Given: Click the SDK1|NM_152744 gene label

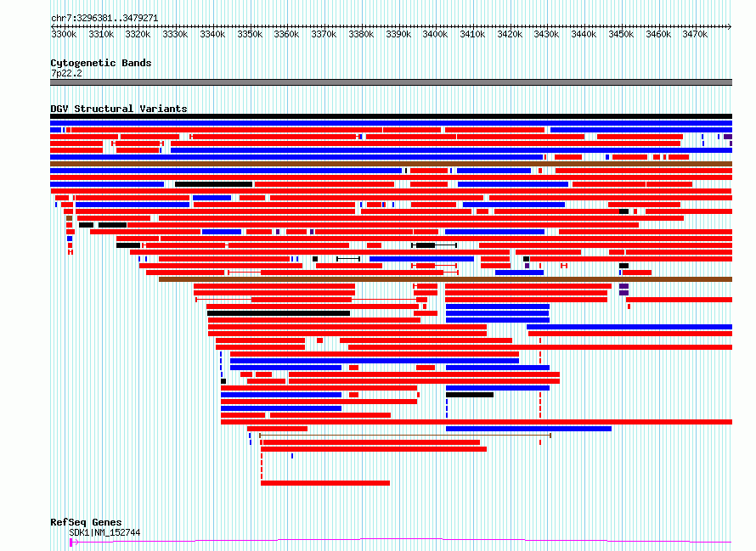Looking at the screenshot, I should 104,532.
